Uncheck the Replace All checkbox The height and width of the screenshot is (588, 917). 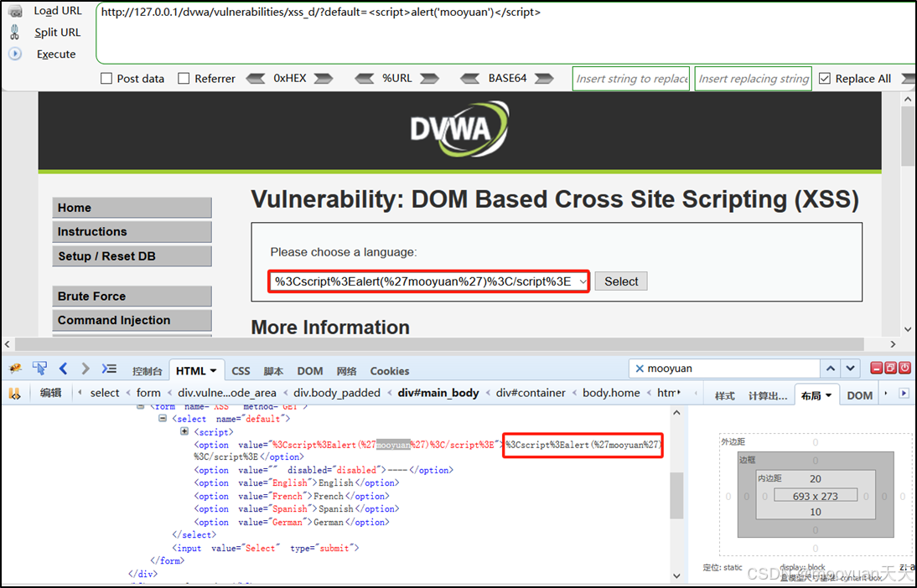tap(825, 79)
